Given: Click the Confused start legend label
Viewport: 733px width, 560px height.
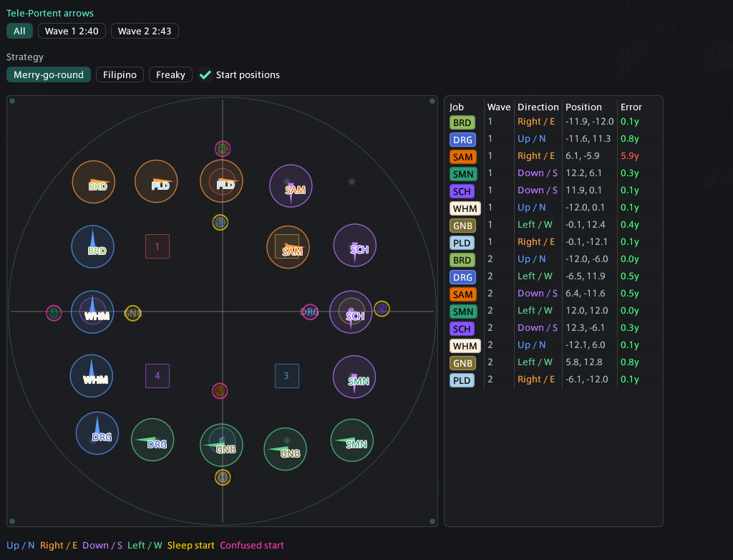Looking at the screenshot, I should point(252,546).
